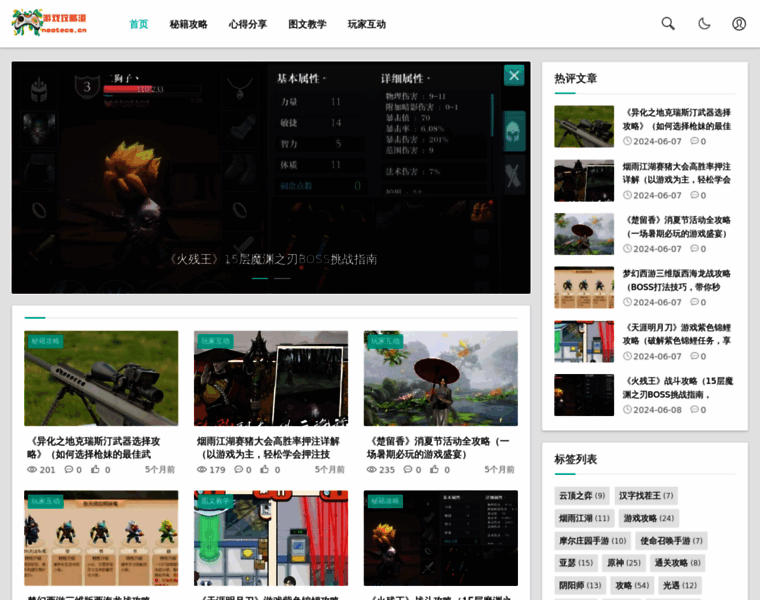This screenshot has width=760, height=600.
Task: Open the sniper rifle article thumbnail
Action: click(101, 378)
